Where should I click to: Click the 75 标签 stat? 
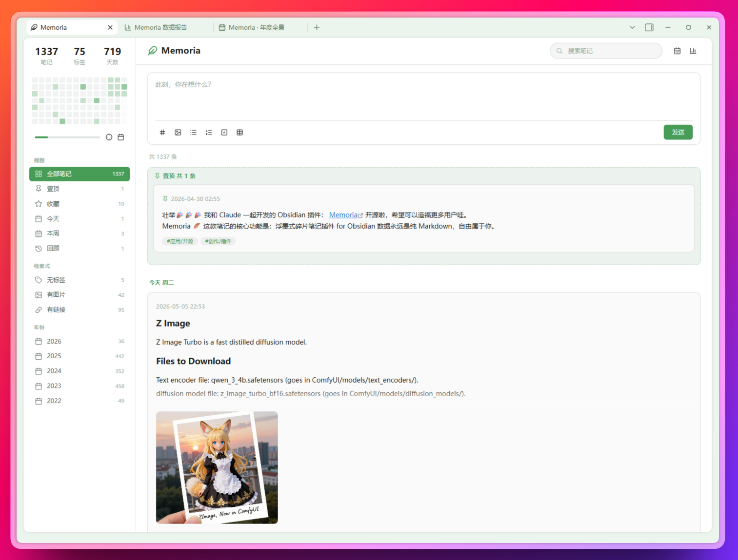click(x=80, y=56)
